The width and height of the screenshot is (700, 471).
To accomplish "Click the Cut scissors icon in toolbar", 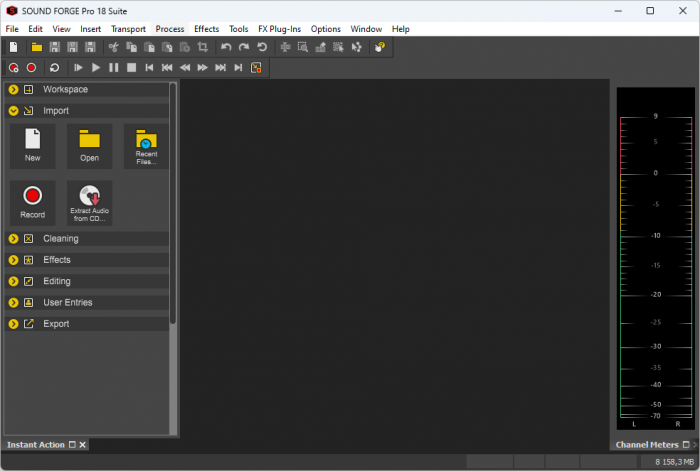I will pyautogui.click(x=114, y=47).
